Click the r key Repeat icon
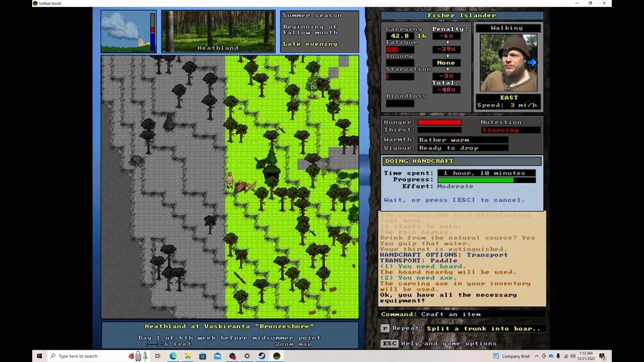Viewport: 644px width, 362px height. [x=385, y=328]
